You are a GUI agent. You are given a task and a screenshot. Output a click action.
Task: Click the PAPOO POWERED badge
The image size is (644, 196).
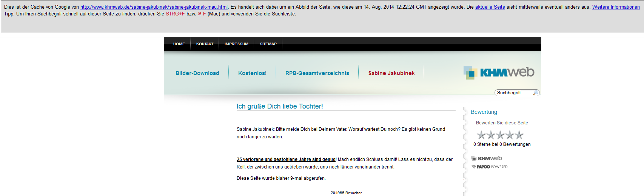(490, 167)
